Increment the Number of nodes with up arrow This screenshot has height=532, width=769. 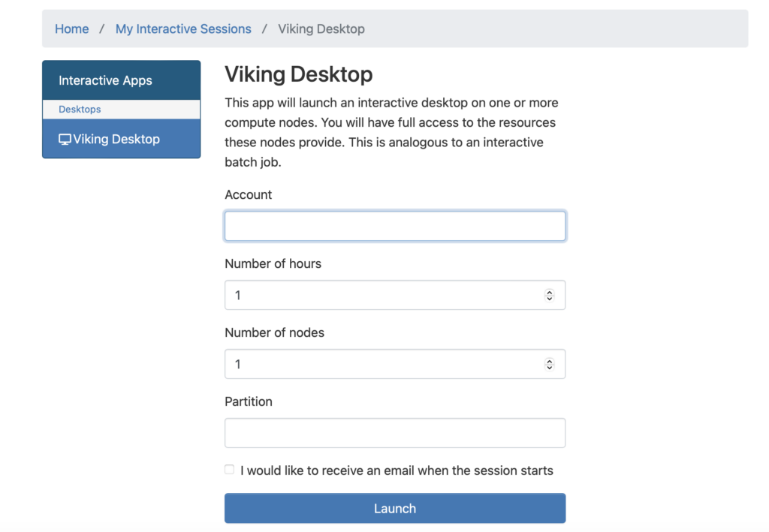click(x=549, y=361)
